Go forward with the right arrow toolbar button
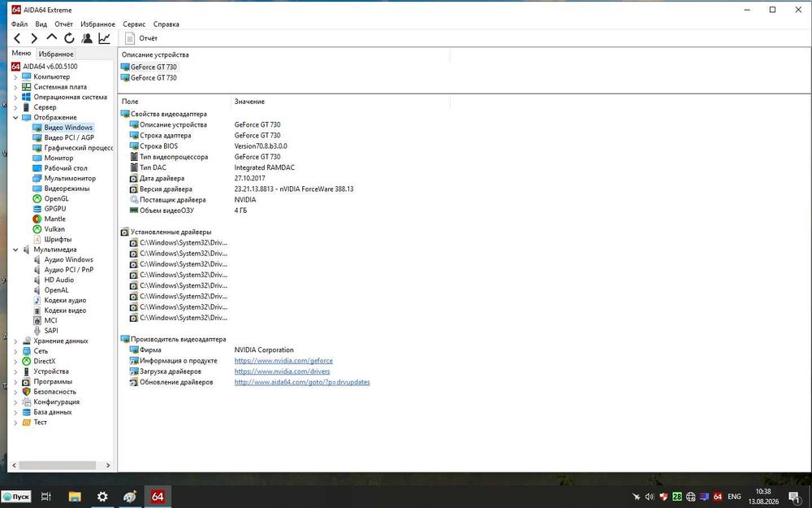The image size is (812, 508). [34, 38]
